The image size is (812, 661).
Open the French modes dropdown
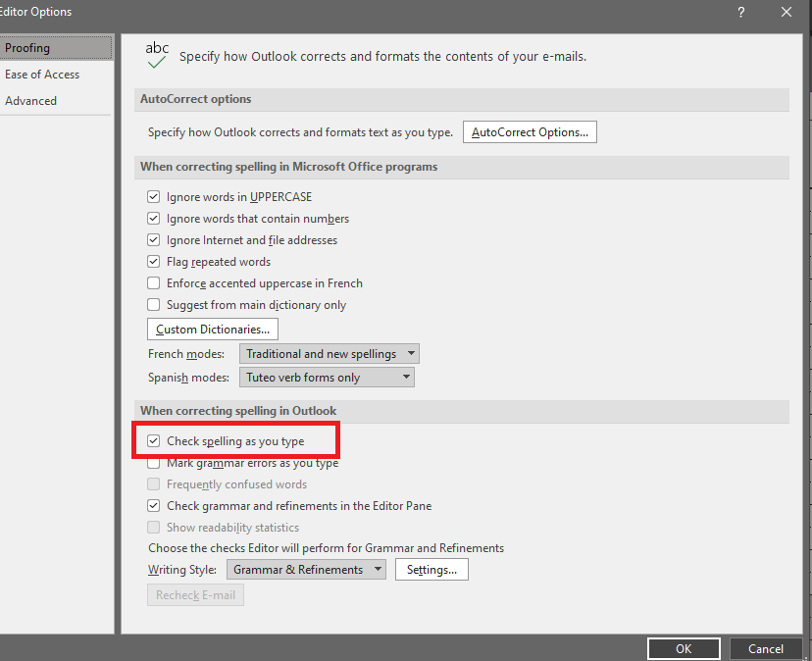330,354
